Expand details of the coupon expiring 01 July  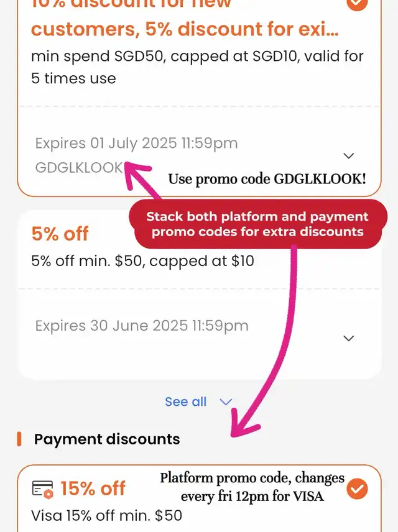point(349,155)
